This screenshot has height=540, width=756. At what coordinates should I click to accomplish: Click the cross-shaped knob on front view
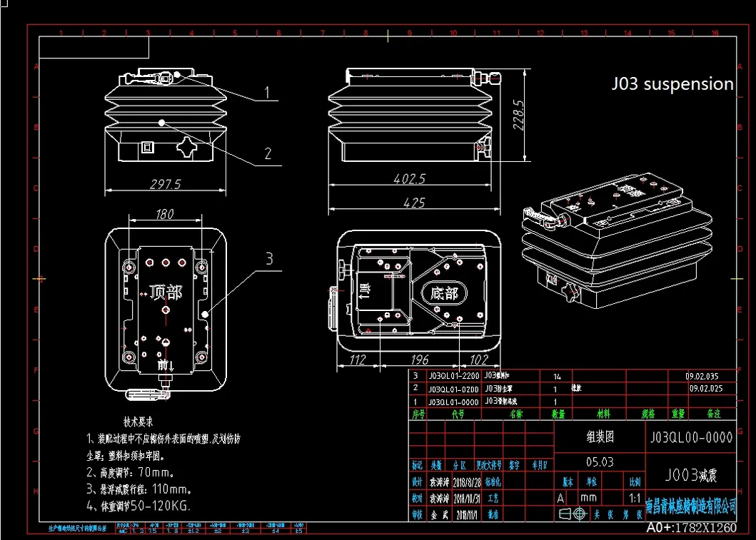[186, 148]
